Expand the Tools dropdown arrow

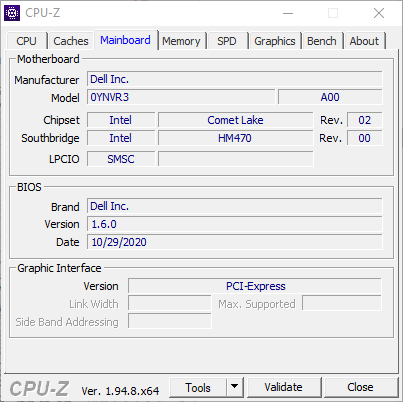click(x=235, y=387)
